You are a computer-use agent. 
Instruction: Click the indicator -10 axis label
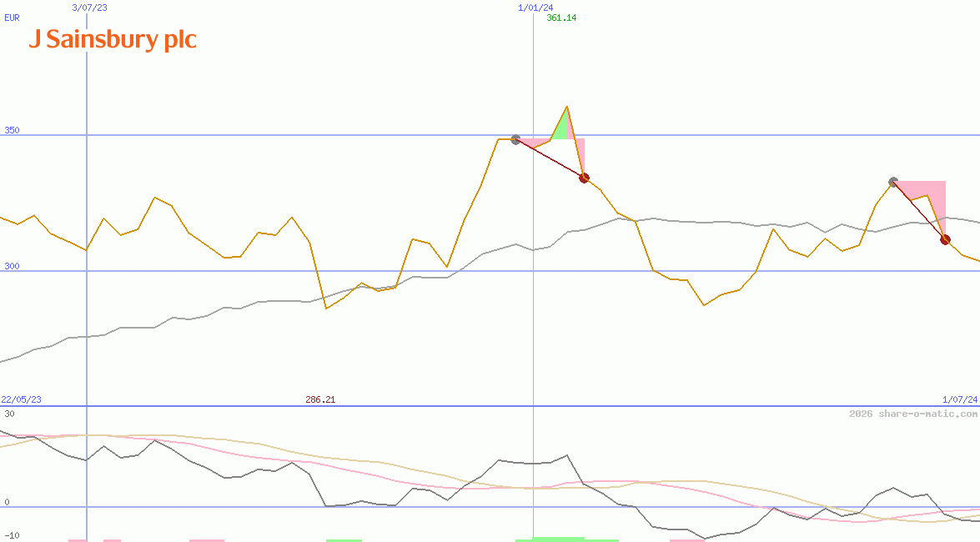[12, 536]
